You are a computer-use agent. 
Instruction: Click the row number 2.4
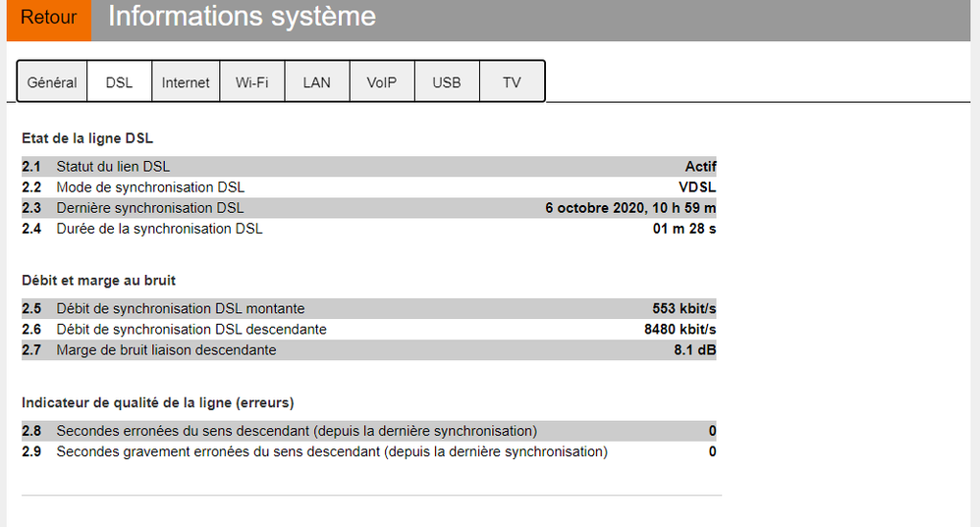click(x=31, y=229)
